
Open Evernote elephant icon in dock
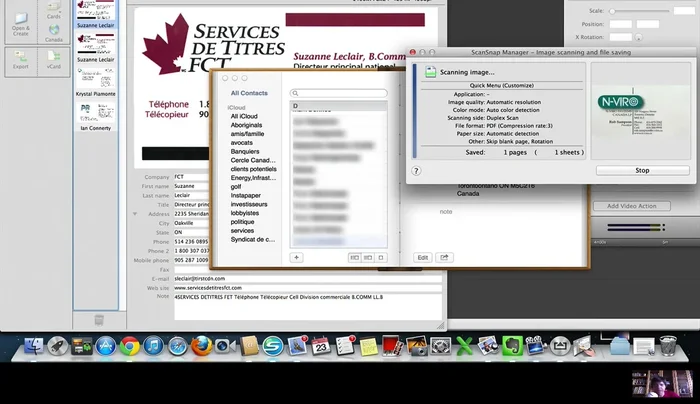(512, 346)
